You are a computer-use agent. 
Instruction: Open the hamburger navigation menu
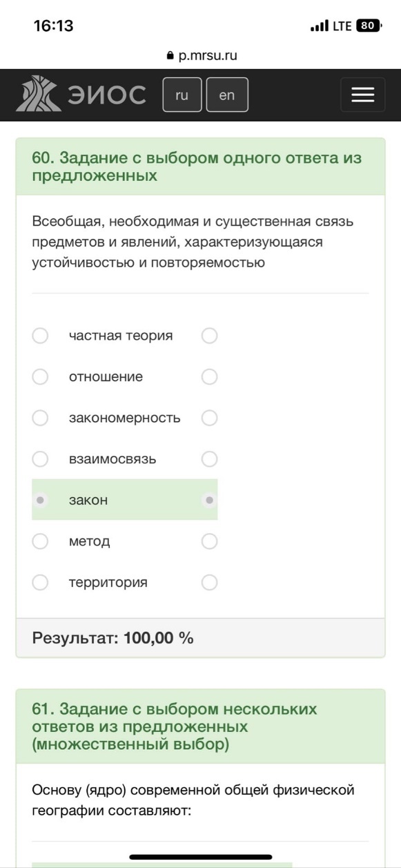point(362,95)
